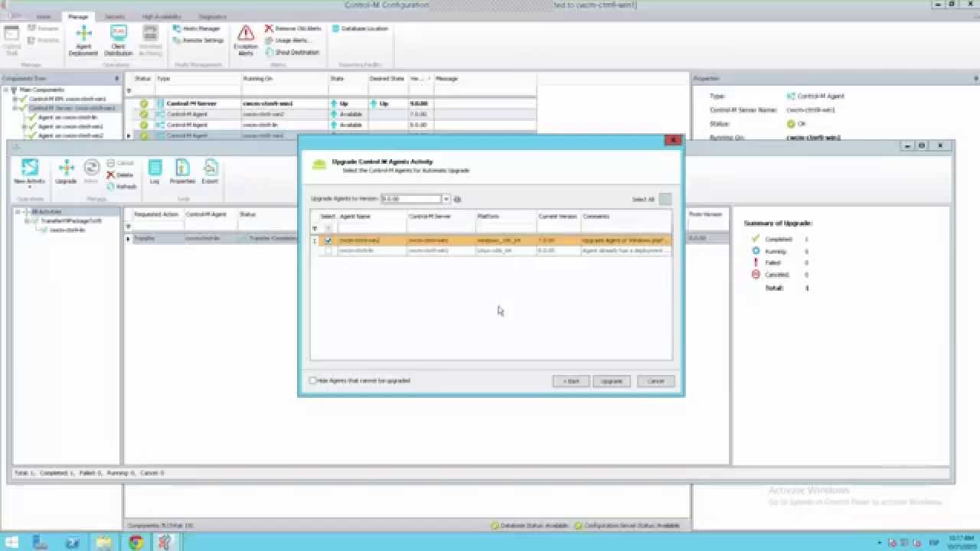The height and width of the screenshot is (551, 980).
Task: Sort by Current Version column header
Action: coord(558,217)
